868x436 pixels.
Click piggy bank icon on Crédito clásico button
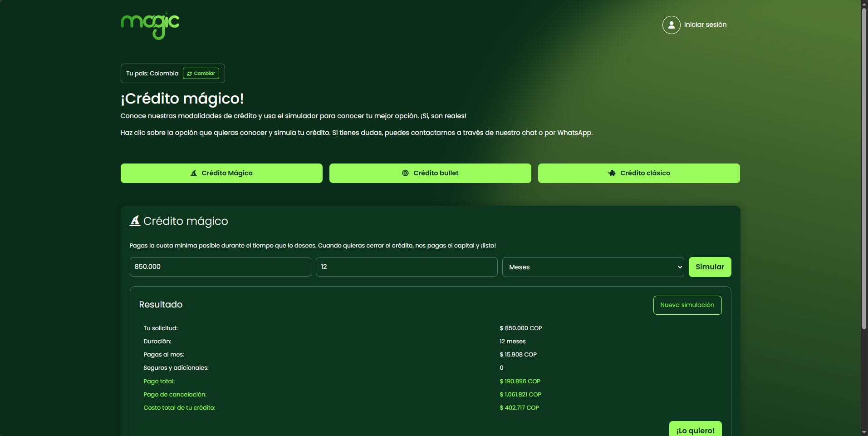(x=612, y=173)
